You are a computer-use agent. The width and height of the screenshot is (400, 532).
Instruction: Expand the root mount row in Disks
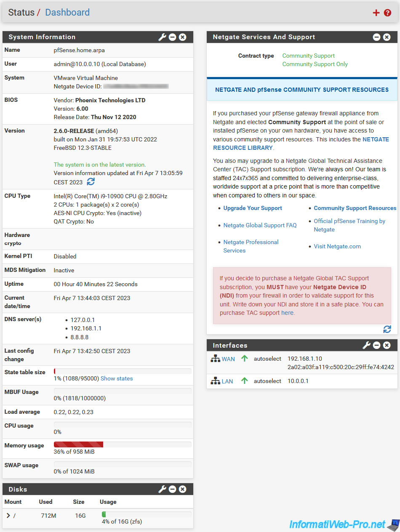[8, 515]
